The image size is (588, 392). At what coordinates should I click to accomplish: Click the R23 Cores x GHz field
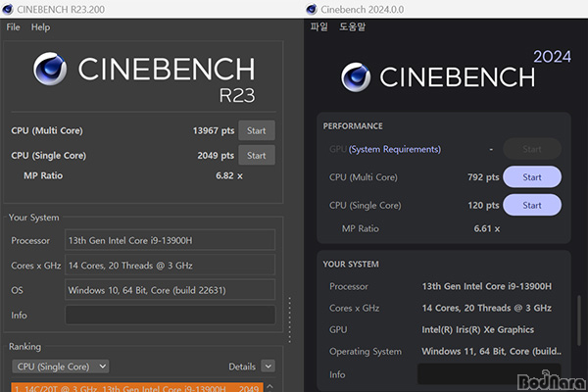171,266
